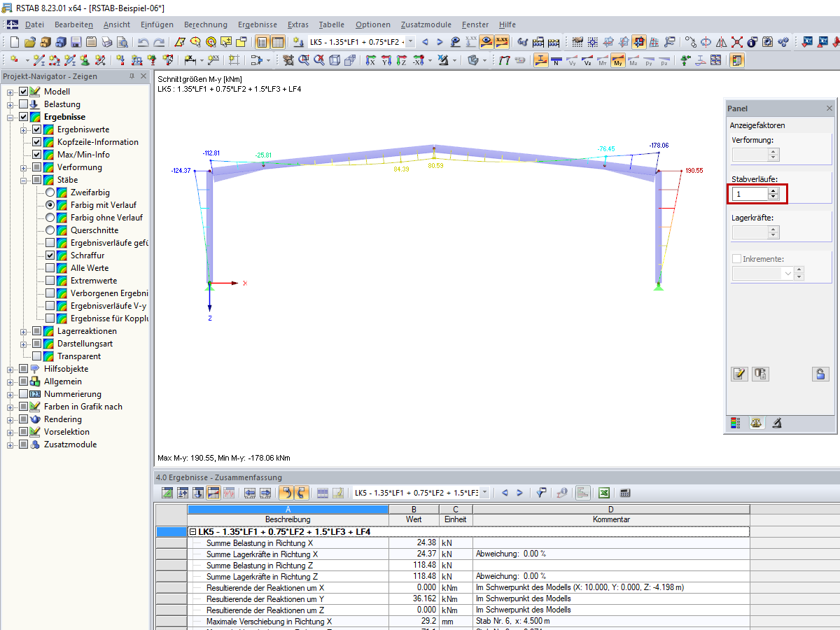The height and width of the screenshot is (630, 840).
Task: Click the lock icon in Panel
Action: coord(820,374)
